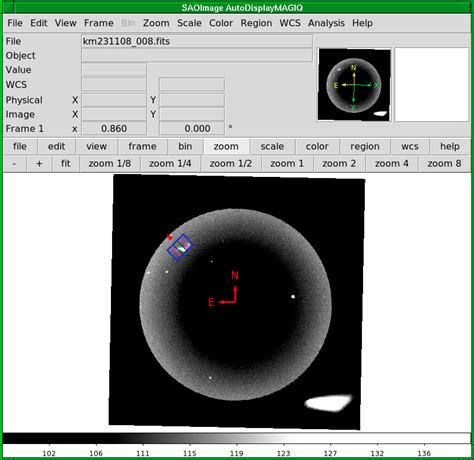This screenshot has width=474, height=460.
Task: Click the red marker near the blue box
Action: (170, 237)
